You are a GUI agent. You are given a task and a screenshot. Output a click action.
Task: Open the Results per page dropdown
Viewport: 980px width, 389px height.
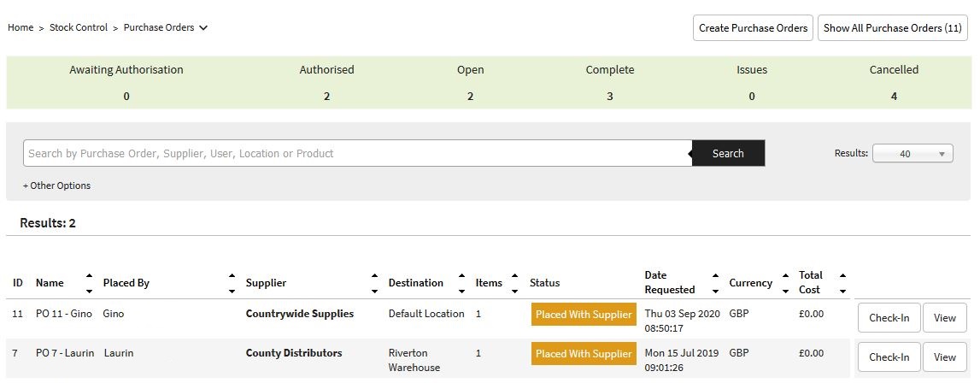(913, 154)
